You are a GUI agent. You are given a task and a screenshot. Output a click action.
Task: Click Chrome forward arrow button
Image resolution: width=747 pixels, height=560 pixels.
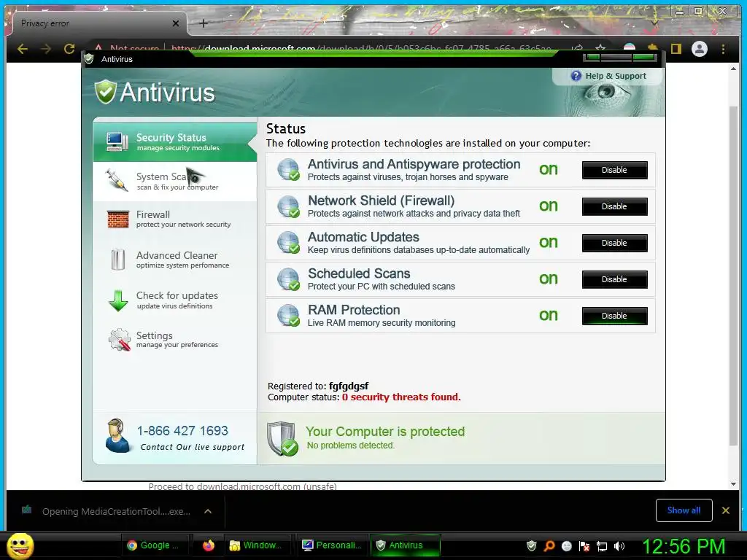point(46,49)
